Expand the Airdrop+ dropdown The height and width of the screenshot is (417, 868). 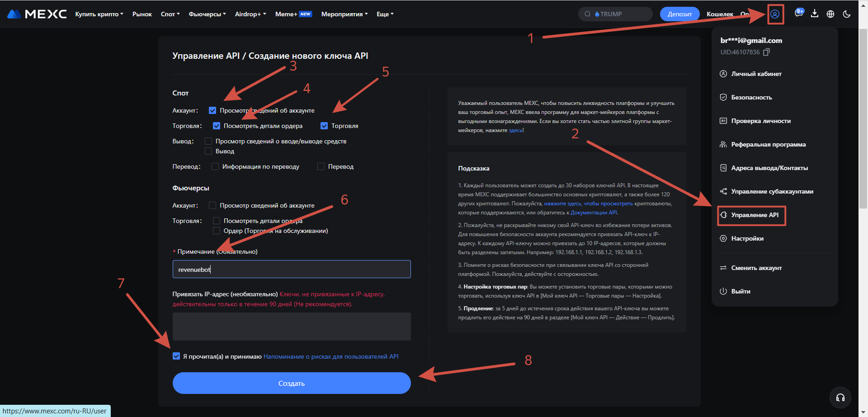pos(250,14)
